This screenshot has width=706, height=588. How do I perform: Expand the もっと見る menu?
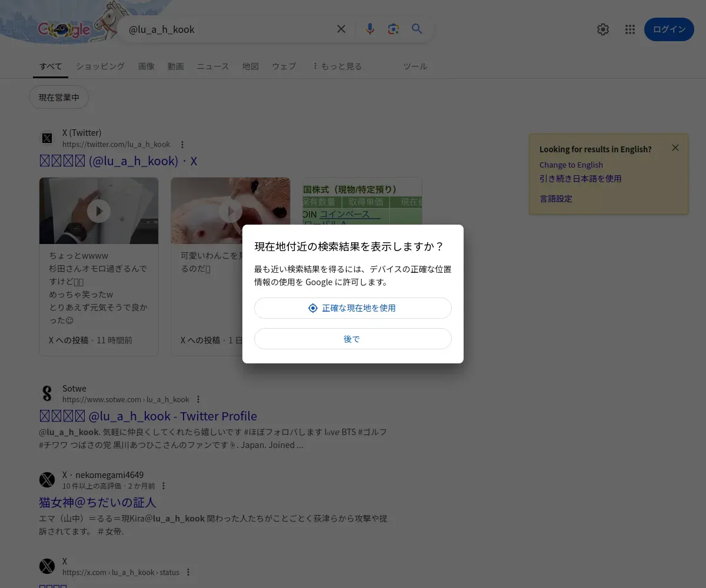click(x=337, y=66)
